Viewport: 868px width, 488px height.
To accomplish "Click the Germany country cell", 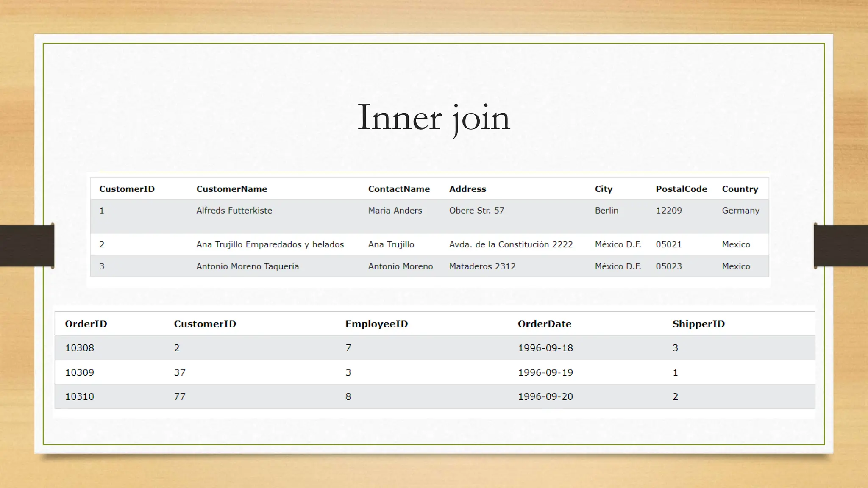I will 740,211.
